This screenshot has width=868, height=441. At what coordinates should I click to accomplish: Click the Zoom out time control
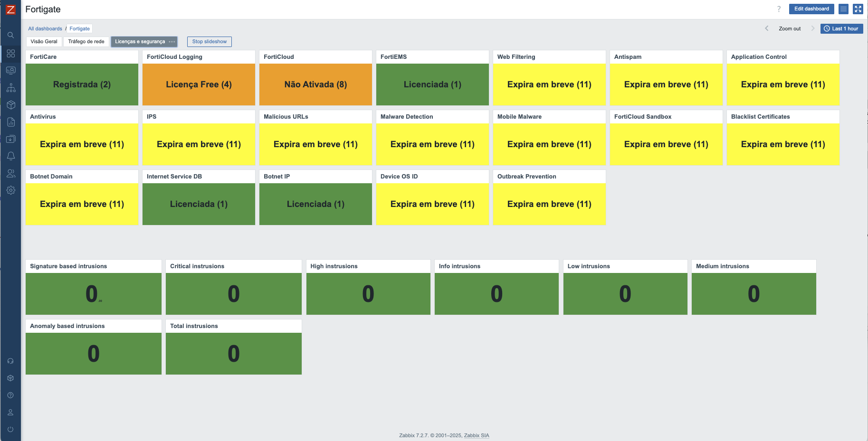point(789,28)
